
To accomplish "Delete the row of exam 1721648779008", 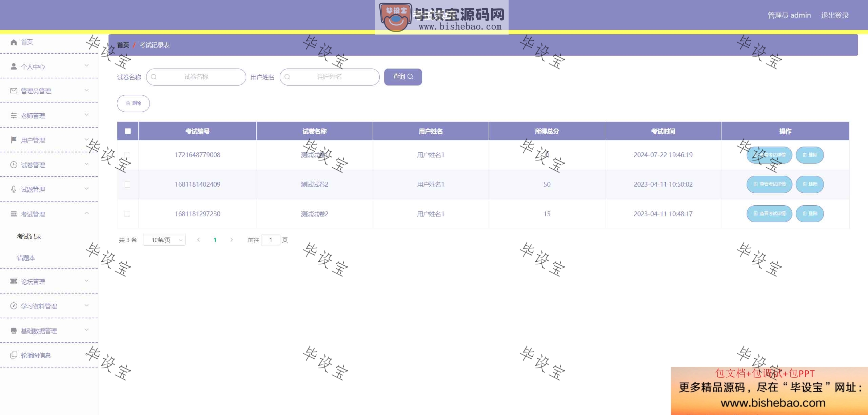I will click(810, 155).
